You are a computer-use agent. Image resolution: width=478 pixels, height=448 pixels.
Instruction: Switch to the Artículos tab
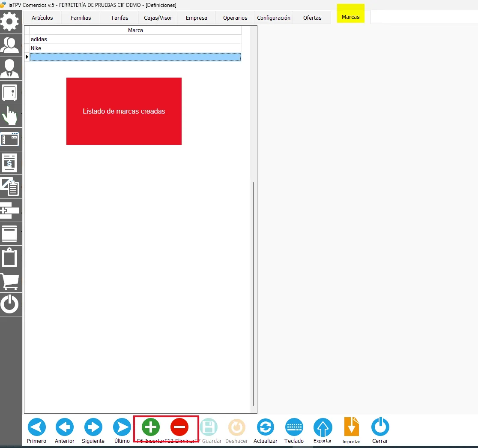42,18
